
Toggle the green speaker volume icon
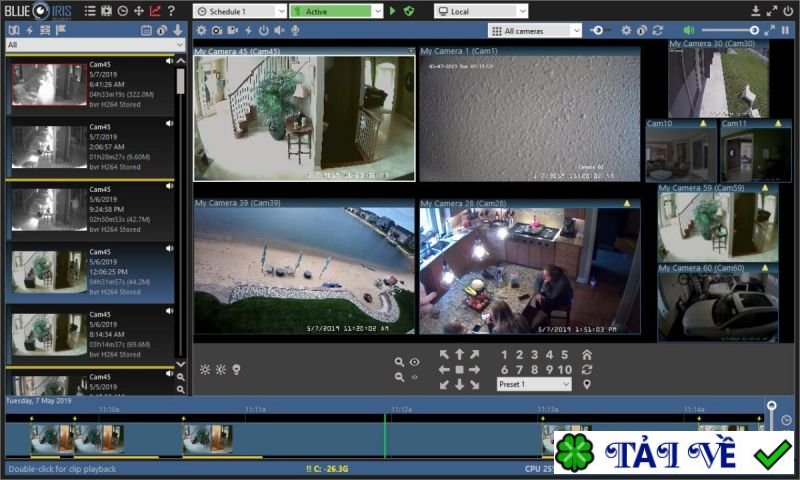[689, 31]
